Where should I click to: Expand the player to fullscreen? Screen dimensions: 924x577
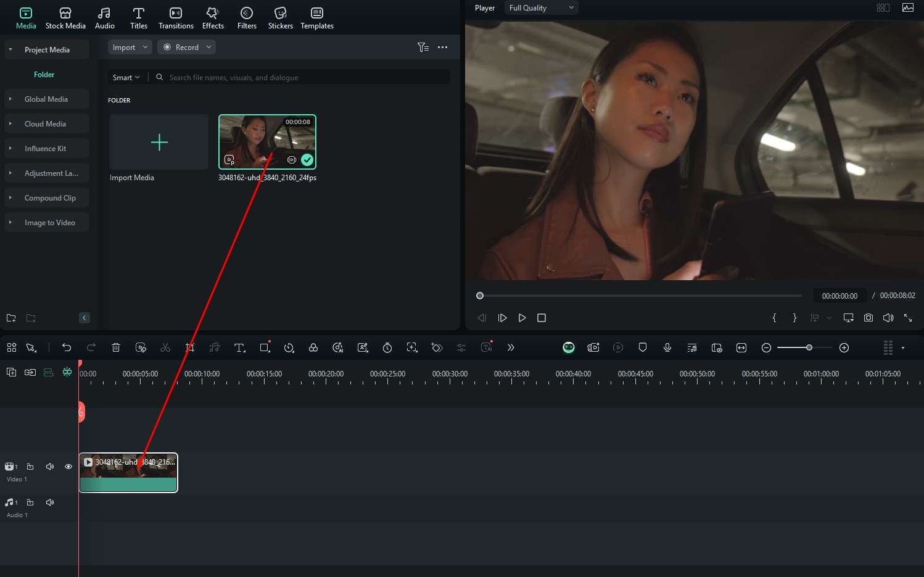[908, 318]
